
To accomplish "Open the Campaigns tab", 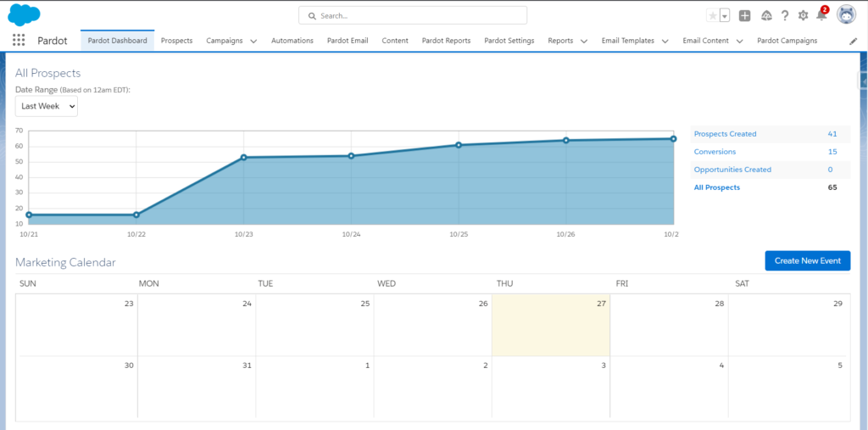I will click(224, 41).
